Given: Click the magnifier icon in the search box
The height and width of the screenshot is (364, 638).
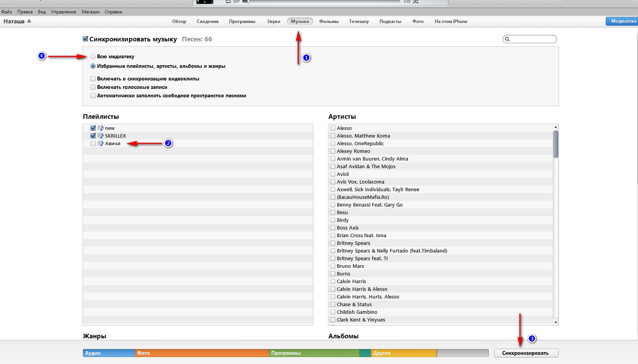Looking at the screenshot, I should click(507, 39).
